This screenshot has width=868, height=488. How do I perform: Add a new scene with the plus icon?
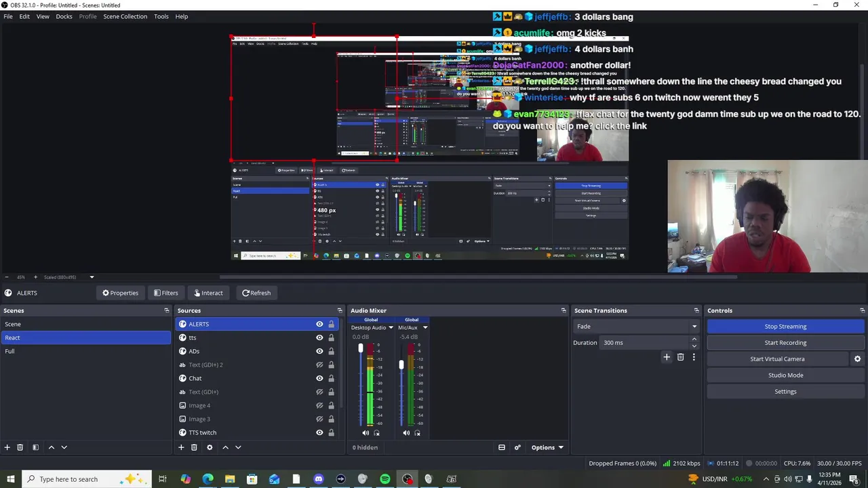click(7, 447)
